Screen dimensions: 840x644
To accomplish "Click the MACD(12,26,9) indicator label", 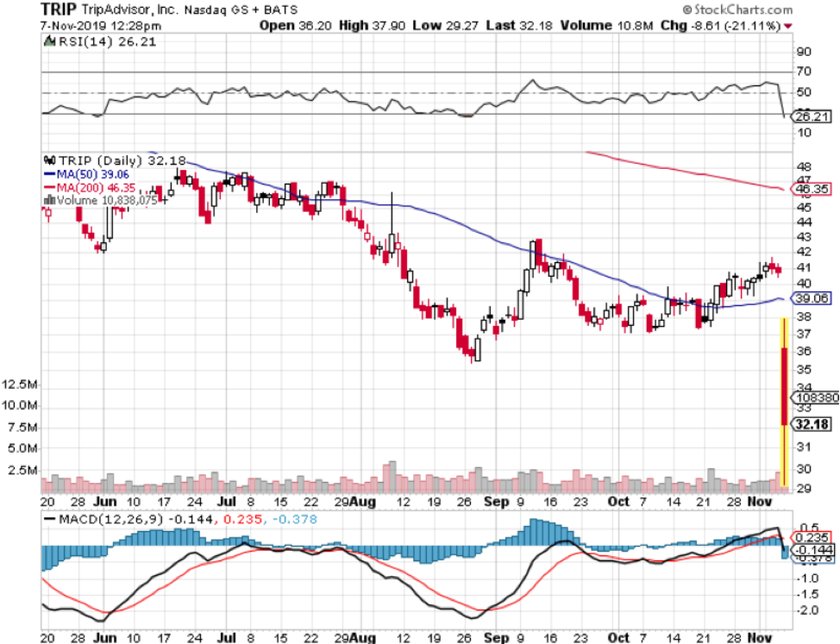I will pyautogui.click(x=112, y=519).
